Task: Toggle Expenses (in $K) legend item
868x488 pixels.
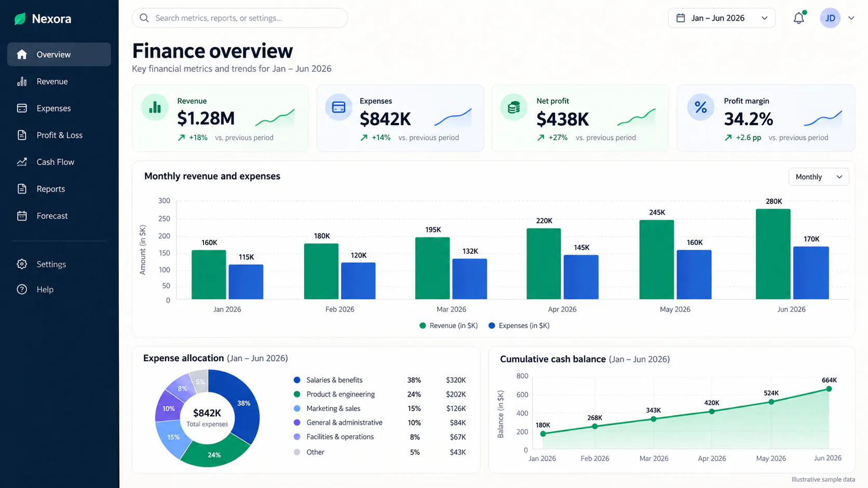Action: tap(519, 326)
